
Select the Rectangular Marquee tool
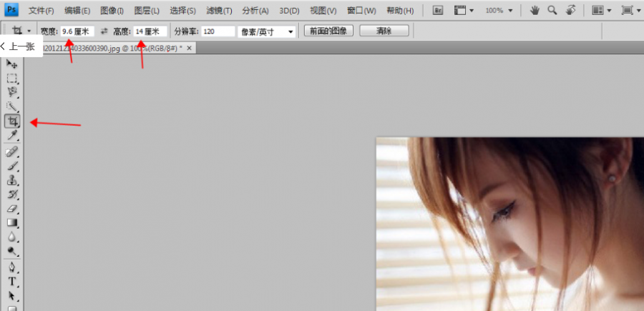pos(12,79)
